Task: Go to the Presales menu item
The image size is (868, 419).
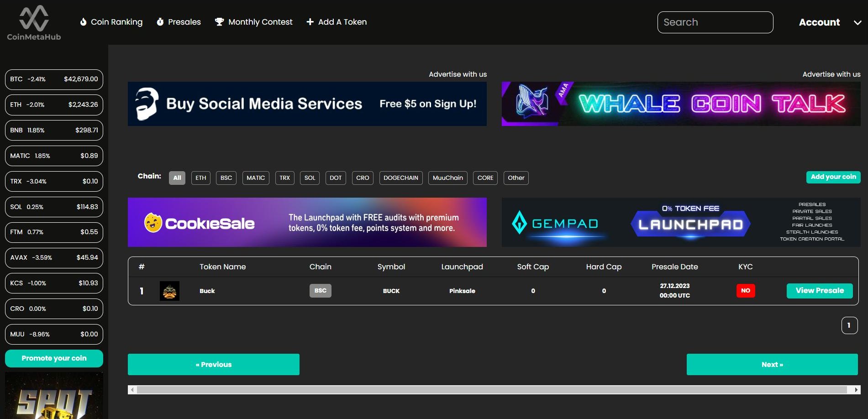Action: [184, 22]
